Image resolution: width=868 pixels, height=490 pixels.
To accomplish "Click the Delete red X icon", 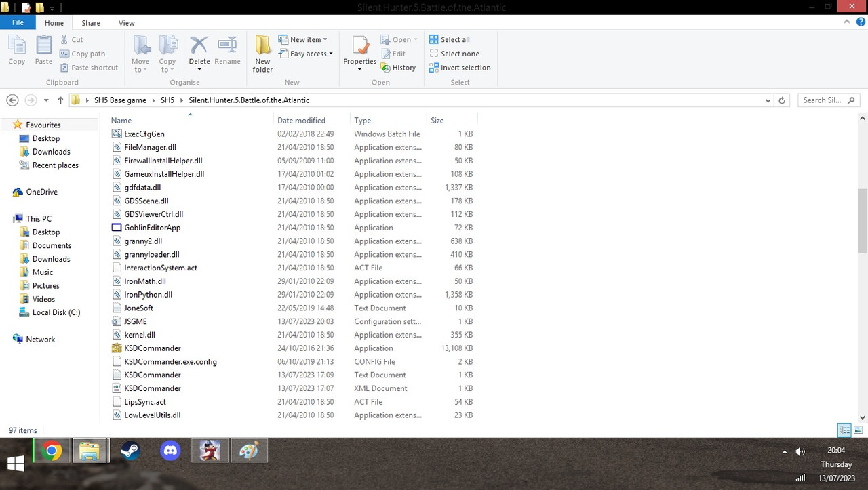I will click(199, 45).
